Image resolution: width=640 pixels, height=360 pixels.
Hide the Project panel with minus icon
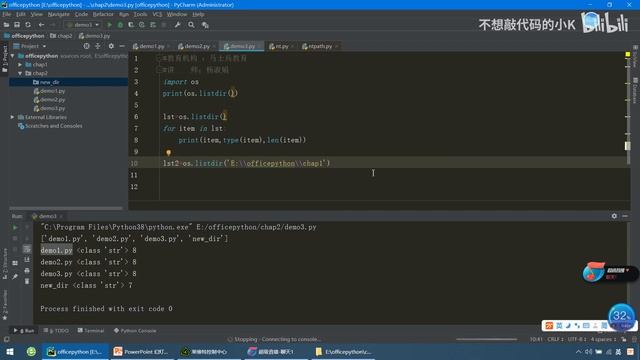pyautogui.click(x=122, y=46)
